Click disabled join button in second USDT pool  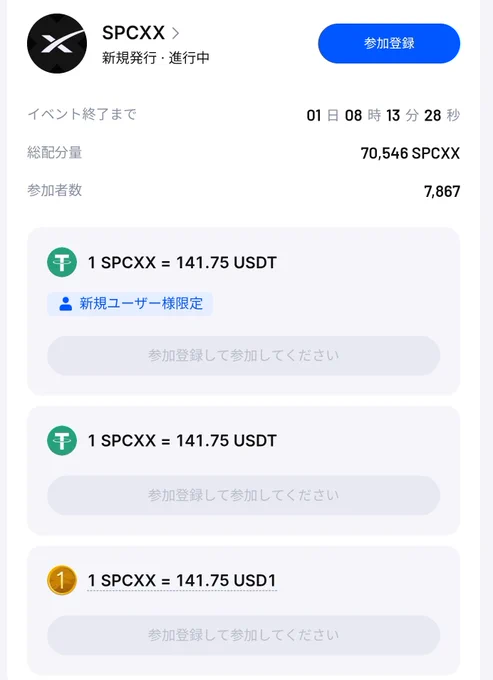pos(244,495)
